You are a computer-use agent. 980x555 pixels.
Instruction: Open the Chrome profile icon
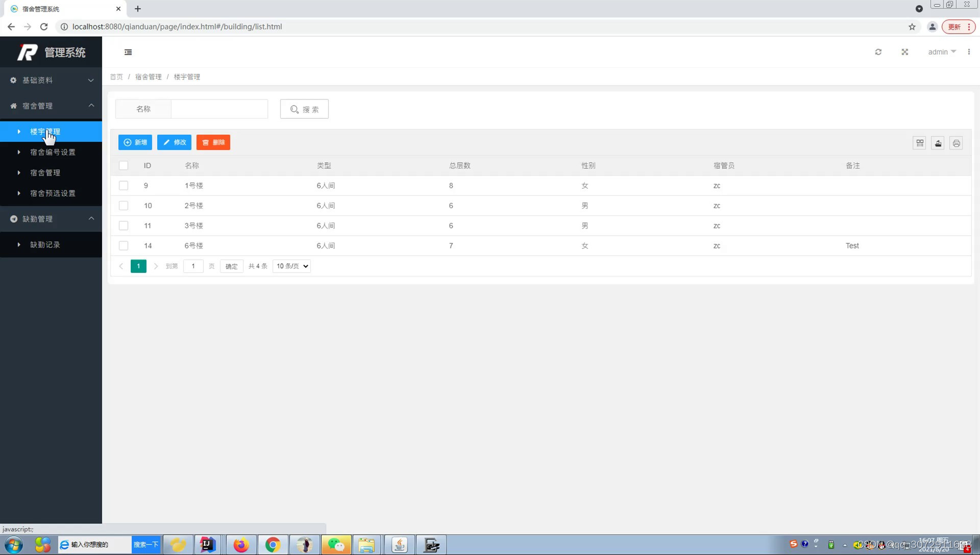pos(932,27)
